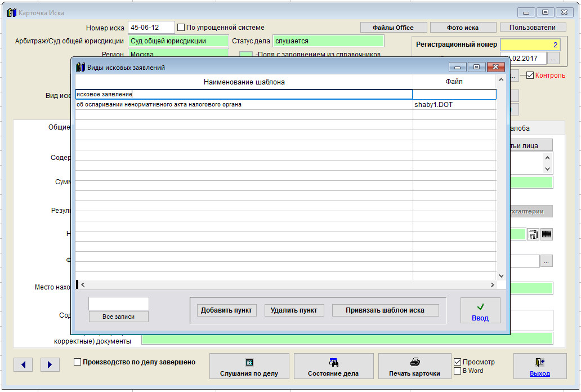Image resolution: width=581 pixels, height=392 pixels.
Task: Enable По упрощенной системе checkbox
Action: click(181, 27)
